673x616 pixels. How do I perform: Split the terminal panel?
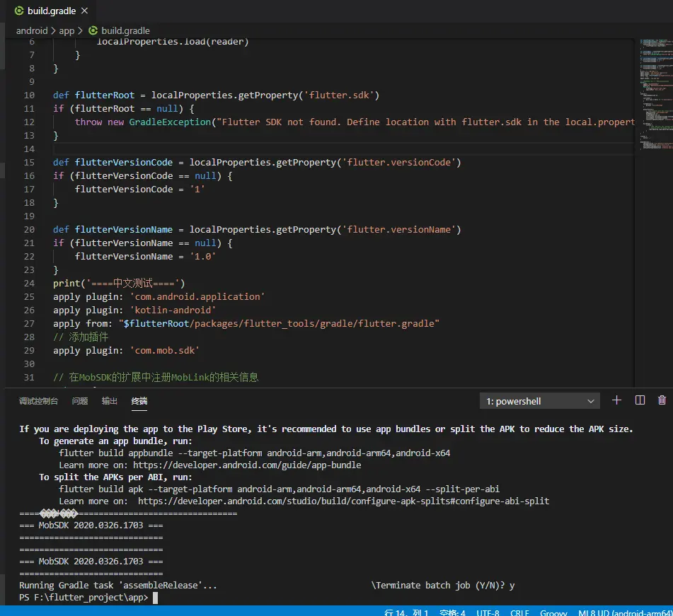pos(640,400)
